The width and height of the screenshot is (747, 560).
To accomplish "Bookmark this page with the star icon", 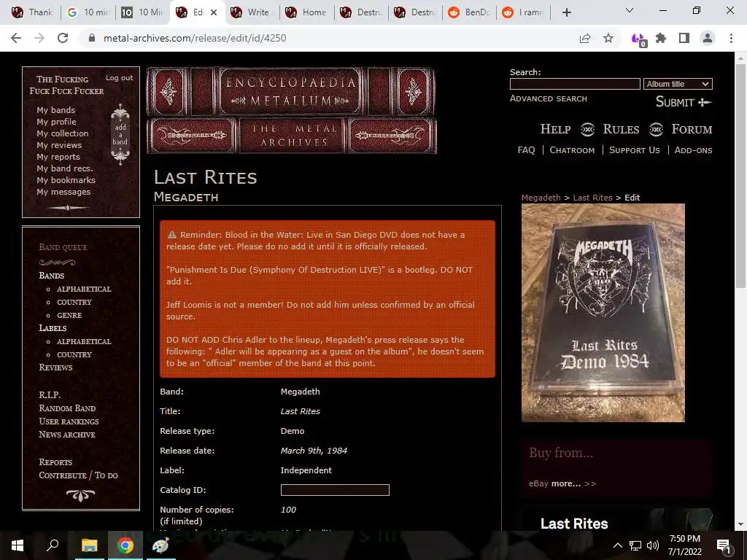I will (x=608, y=38).
